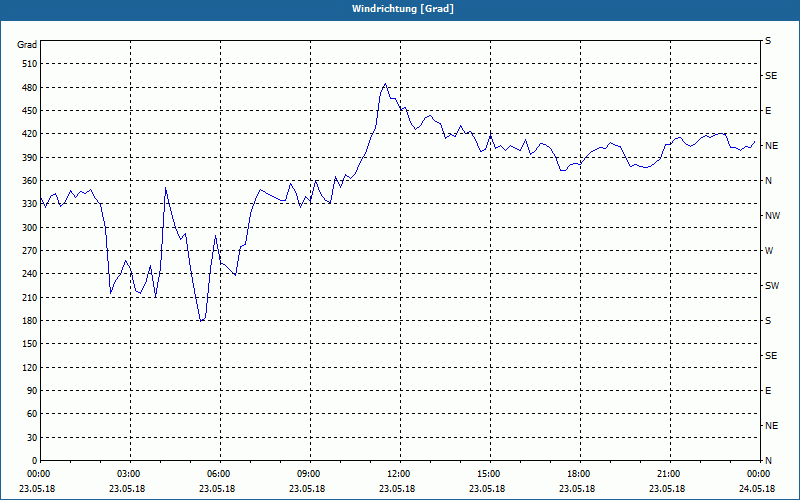Select the '00:00' label above 24.05.18
800x500 pixels.
pyautogui.click(x=759, y=474)
